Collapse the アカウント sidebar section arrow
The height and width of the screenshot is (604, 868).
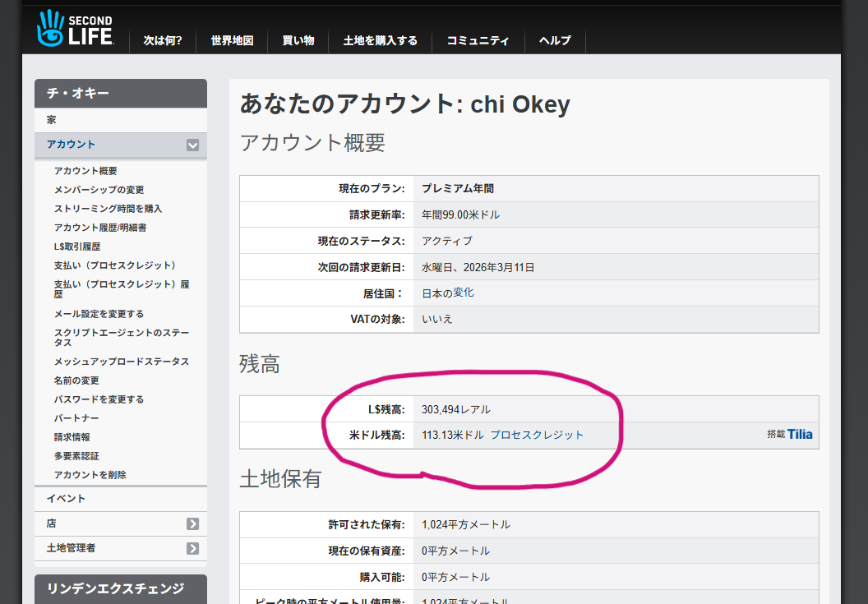(x=192, y=145)
